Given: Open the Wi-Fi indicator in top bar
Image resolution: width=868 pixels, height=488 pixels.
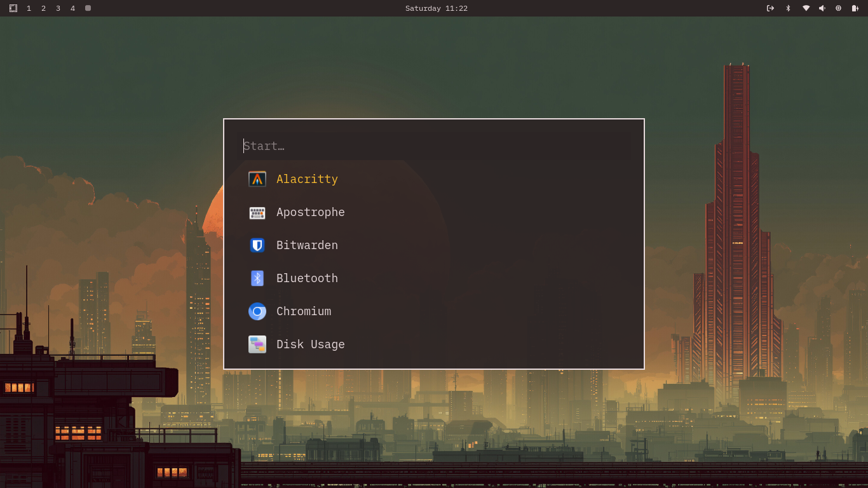Looking at the screenshot, I should [806, 8].
